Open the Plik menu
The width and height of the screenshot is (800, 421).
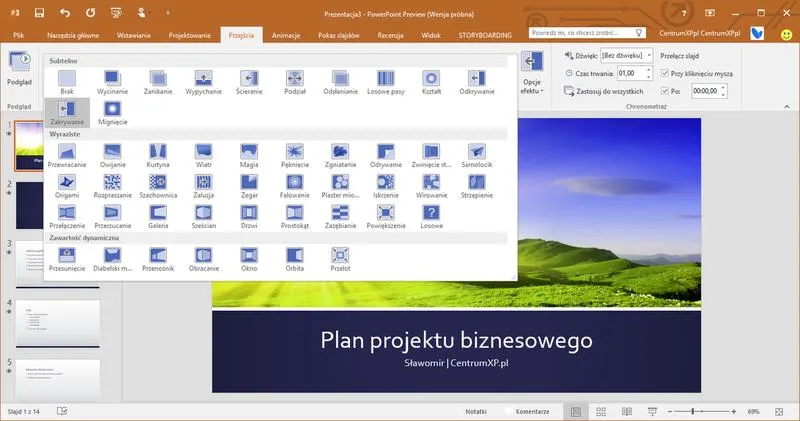pos(19,35)
